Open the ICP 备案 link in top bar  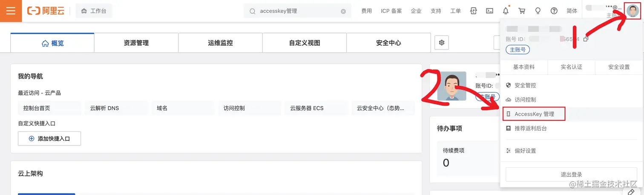391,11
